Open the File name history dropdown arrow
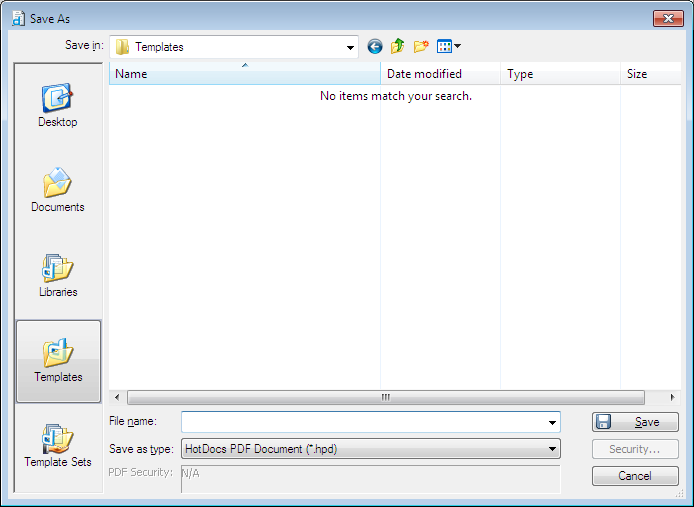 [552, 422]
